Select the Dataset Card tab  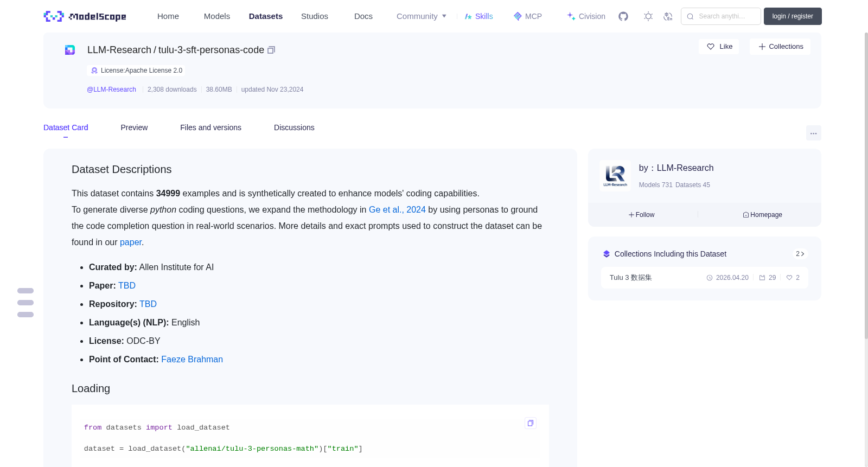(x=66, y=127)
